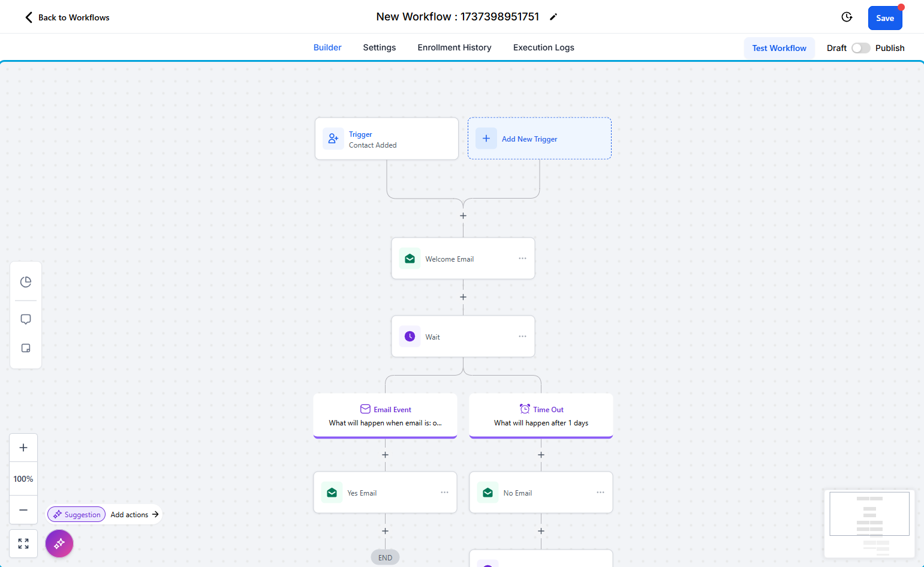This screenshot has width=924, height=567.
Task: Open the stats pie chart icon
Action: point(26,282)
